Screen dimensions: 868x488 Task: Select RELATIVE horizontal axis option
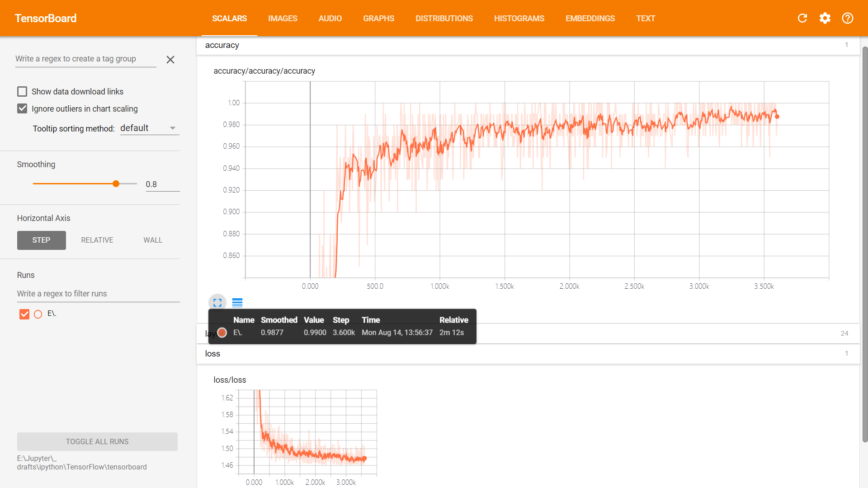(x=97, y=240)
